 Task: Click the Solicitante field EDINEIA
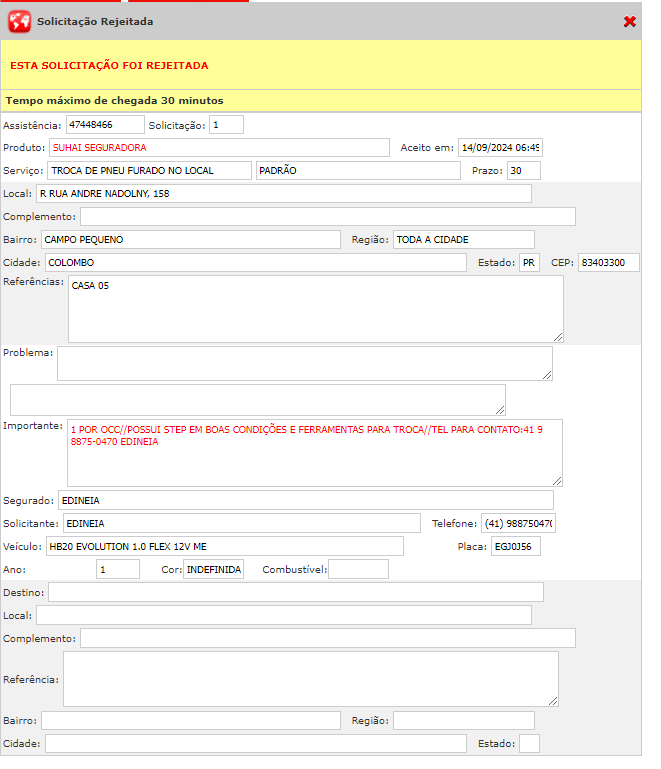point(242,524)
